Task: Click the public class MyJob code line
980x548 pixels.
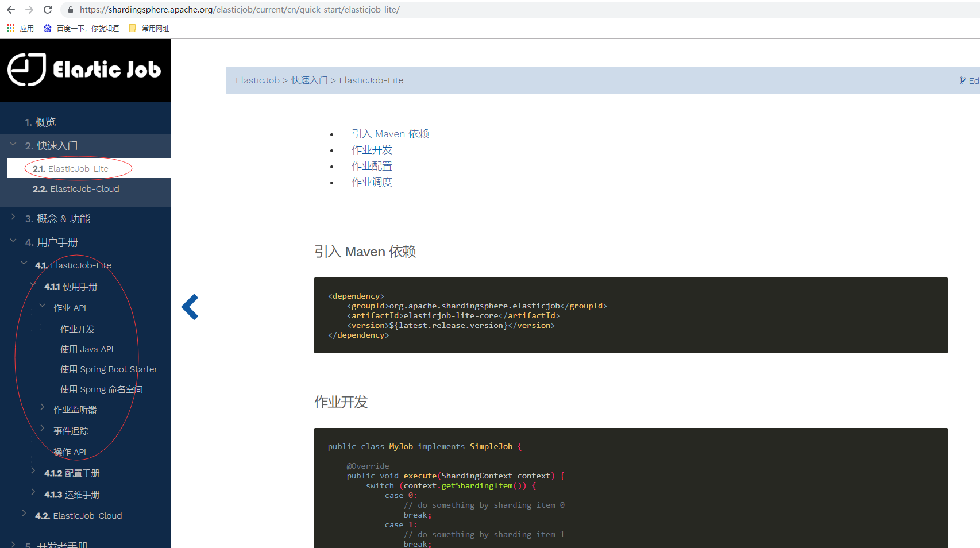Action: (425, 446)
